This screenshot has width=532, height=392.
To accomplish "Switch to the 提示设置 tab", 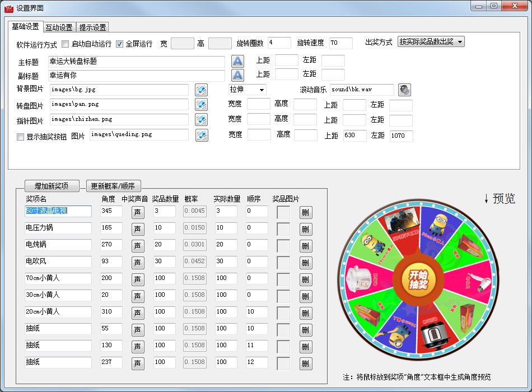I will coord(94,27).
